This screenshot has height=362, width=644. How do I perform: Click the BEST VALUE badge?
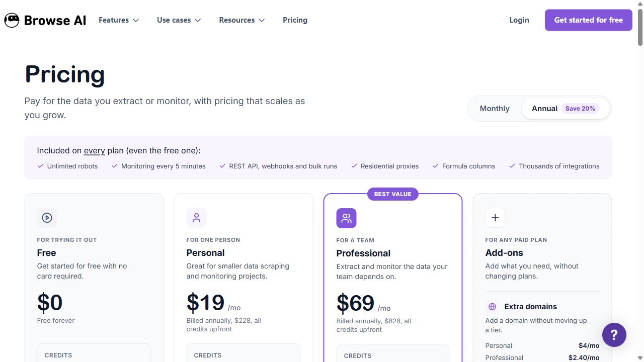(x=392, y=194)
